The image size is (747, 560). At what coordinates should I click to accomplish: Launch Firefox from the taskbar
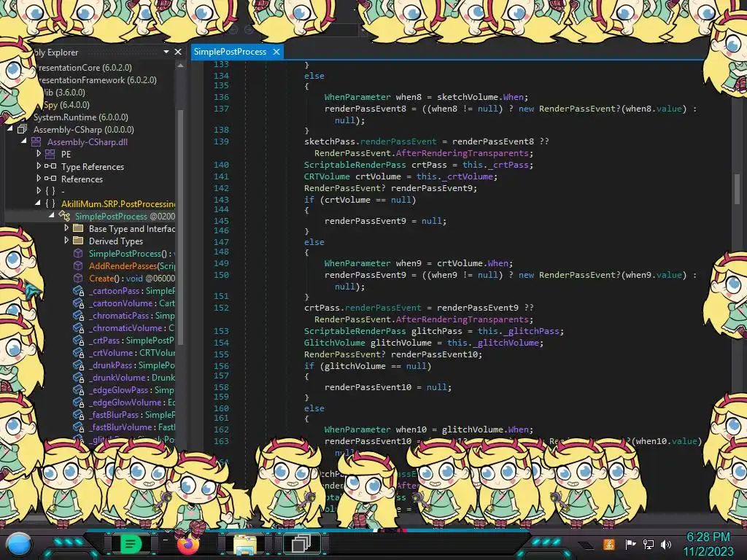tap(188, 544)
